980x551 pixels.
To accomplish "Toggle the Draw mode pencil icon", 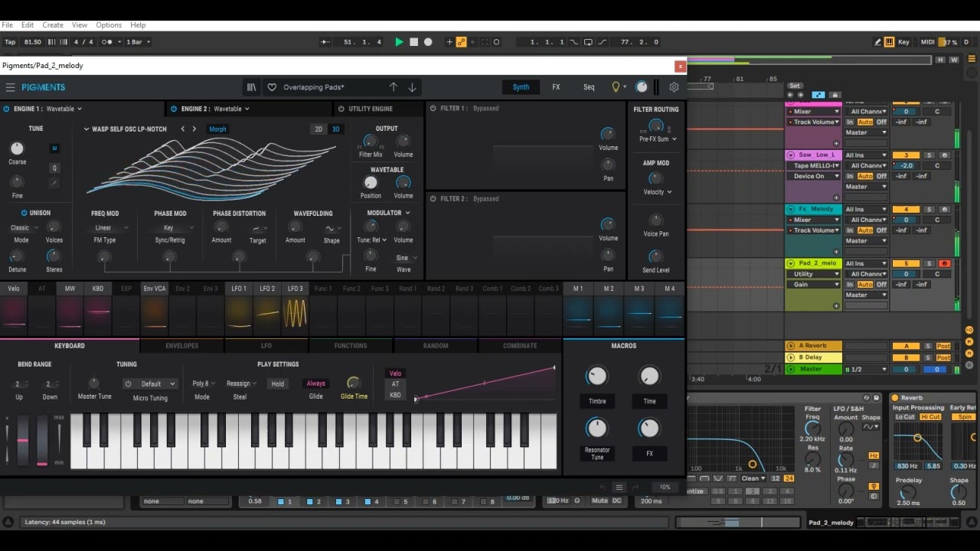I will click(x=877, y=42).
